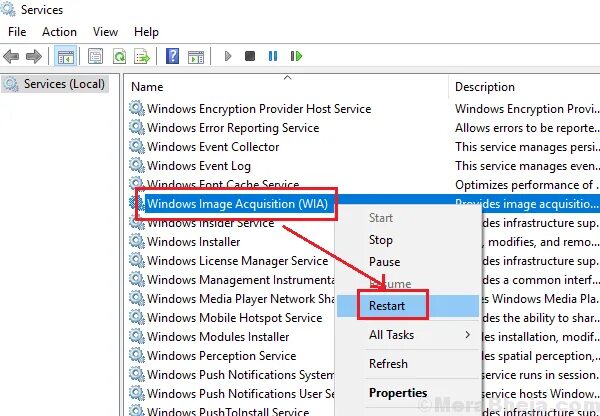The image size is (600, 416).
Task: Toggle Show/Hide Console Tree icon
Action: [65, 57]
